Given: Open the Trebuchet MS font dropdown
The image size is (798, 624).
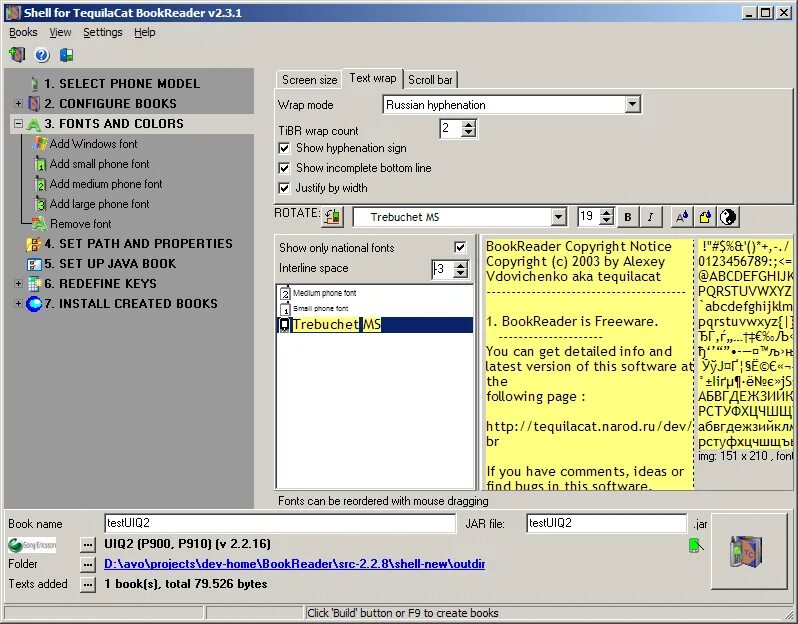Looking at the screenshot, I should 558,217.
